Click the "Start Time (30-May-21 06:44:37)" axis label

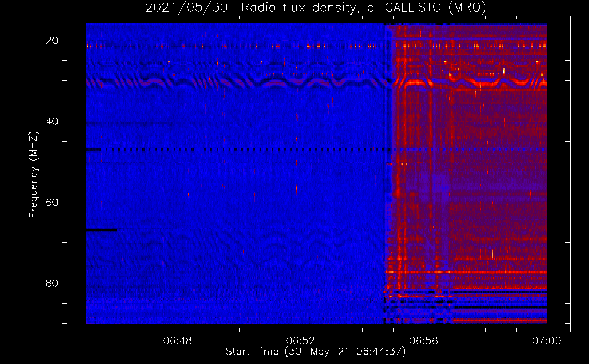[x=316, y=352]
